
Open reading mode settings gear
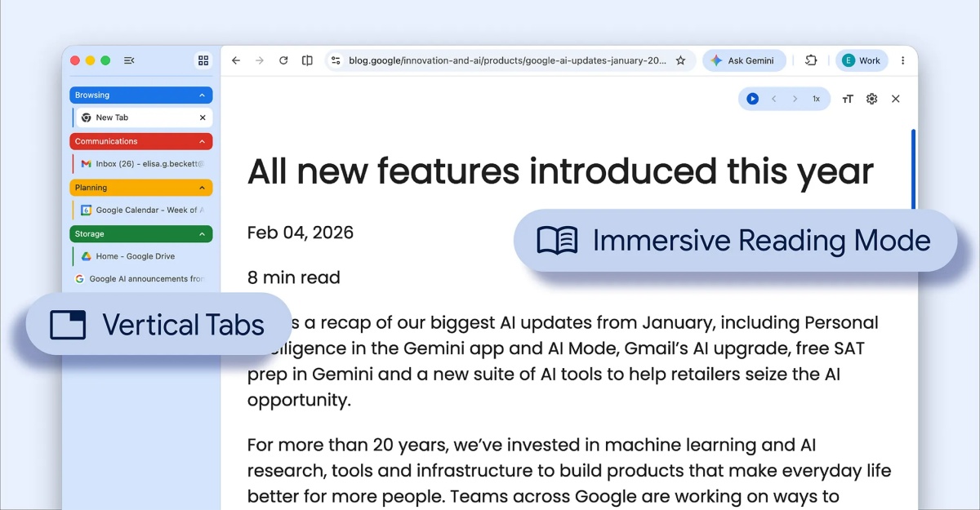(x=871, y=98)
